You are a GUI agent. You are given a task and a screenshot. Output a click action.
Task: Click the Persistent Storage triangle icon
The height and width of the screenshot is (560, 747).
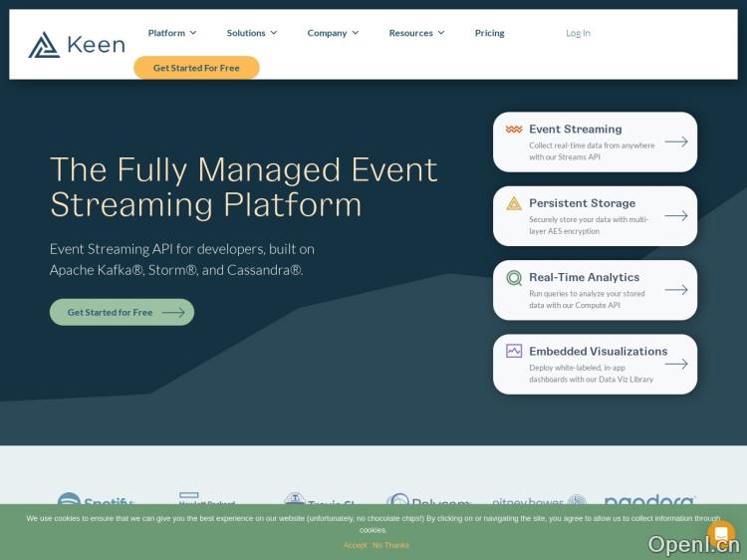point(514,203)
